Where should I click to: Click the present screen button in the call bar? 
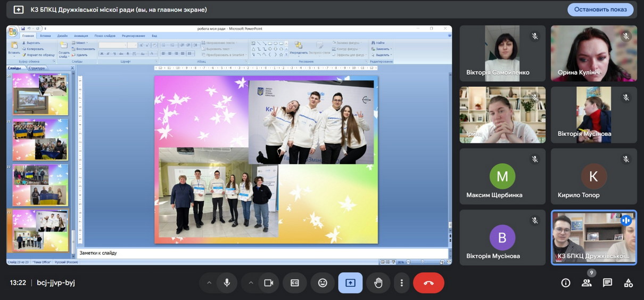click(350, 283)
